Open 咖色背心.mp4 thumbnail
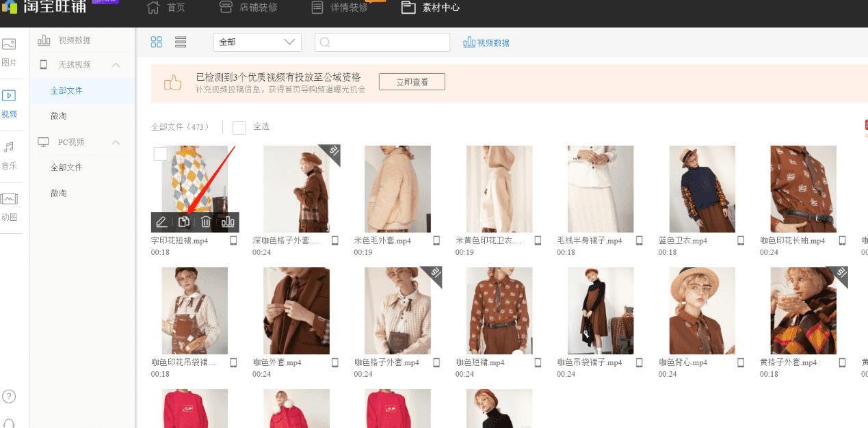 [702, 310]
